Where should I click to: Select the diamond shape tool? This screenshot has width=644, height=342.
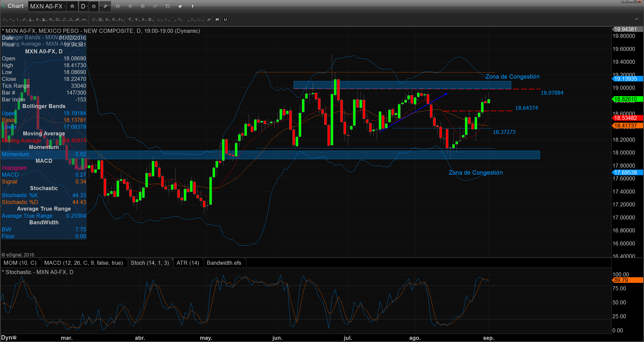[x=64, y=20]
